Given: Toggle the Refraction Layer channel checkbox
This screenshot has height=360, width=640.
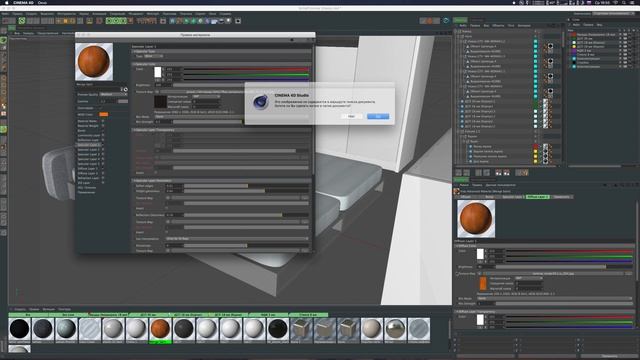Looking at the screenshot, I should 103,178.
